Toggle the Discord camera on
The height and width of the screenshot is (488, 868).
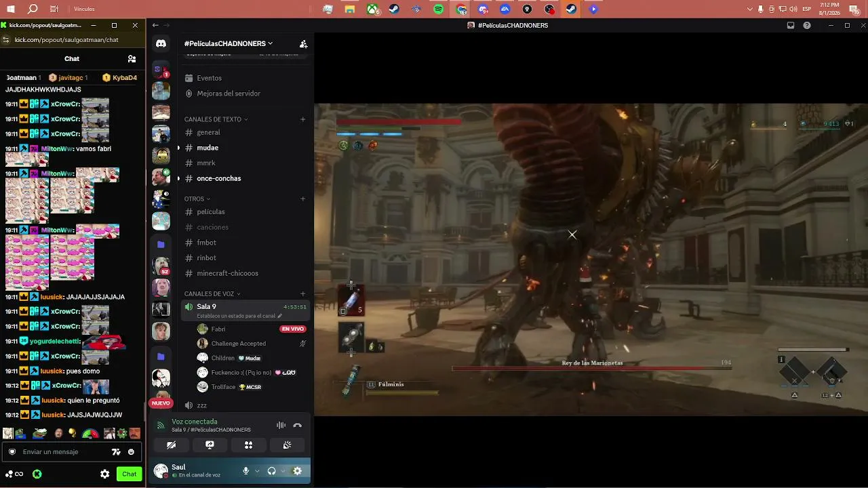click(171, 445)
